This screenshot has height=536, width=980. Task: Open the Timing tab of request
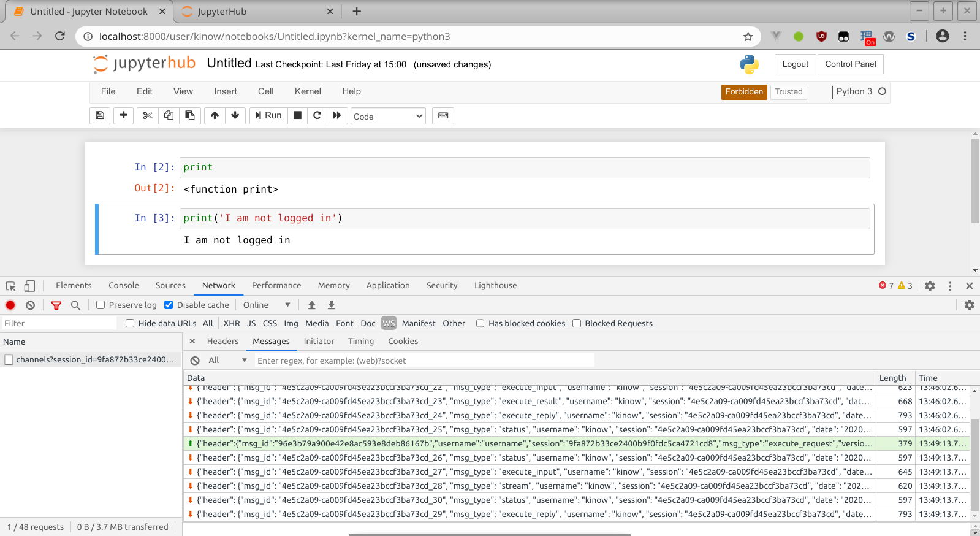[361, 341]
